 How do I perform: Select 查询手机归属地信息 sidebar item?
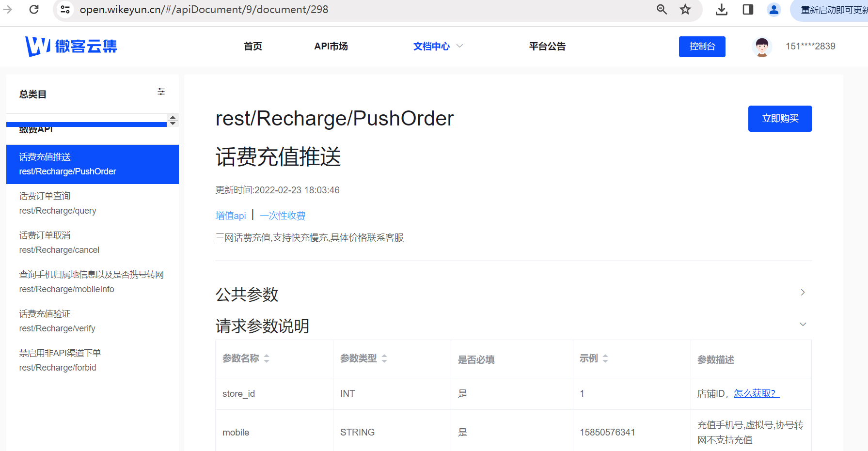pyautogui.click(x=93, y=282)
